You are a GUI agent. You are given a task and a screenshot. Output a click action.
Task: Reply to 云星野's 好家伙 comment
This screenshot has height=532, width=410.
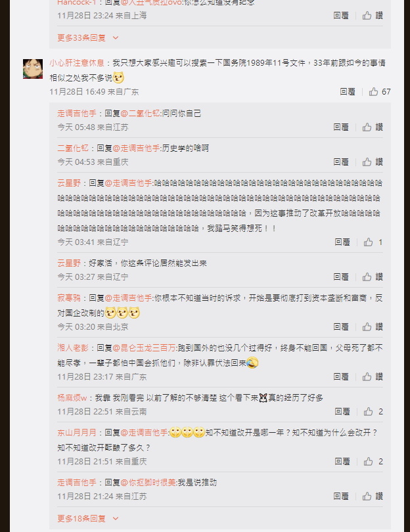click(341, 277)
